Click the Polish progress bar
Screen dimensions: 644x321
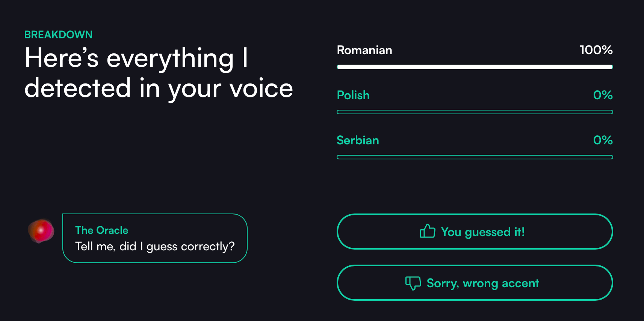[x=475, y=112]
